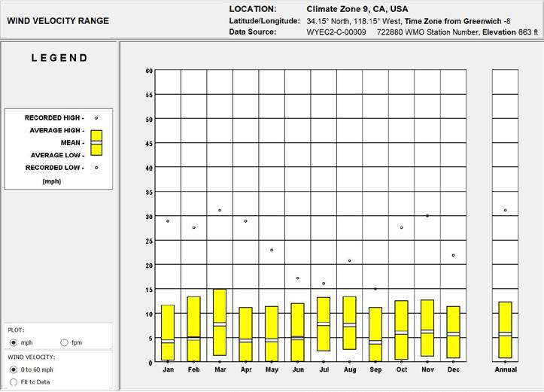Click the AVERAGE LOW legend label
The width and height of the screenshot is (544, 392).
coord(57,155)
